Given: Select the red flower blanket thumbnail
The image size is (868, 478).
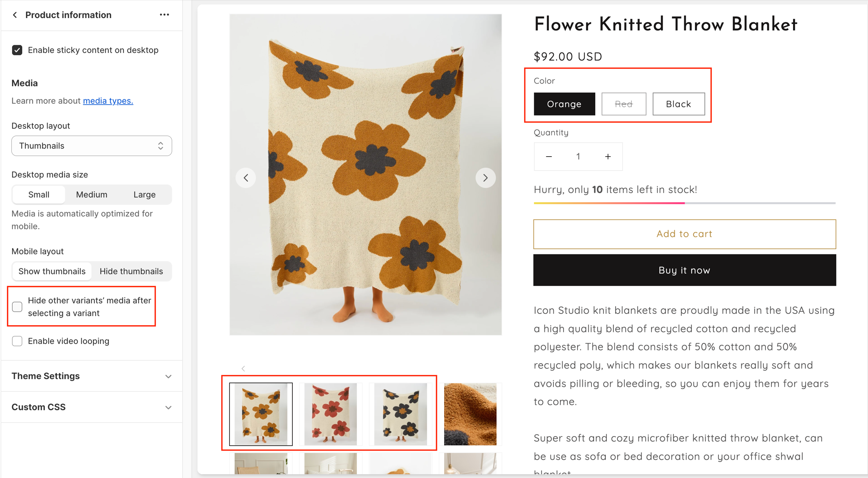Looking at the screenshot, I should (330, 414).
